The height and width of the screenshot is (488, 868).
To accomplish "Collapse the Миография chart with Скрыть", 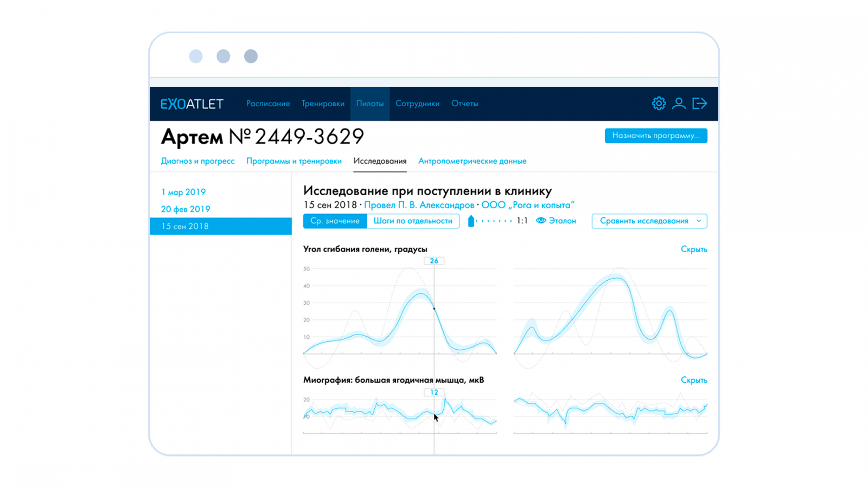I will pos(693,380).
